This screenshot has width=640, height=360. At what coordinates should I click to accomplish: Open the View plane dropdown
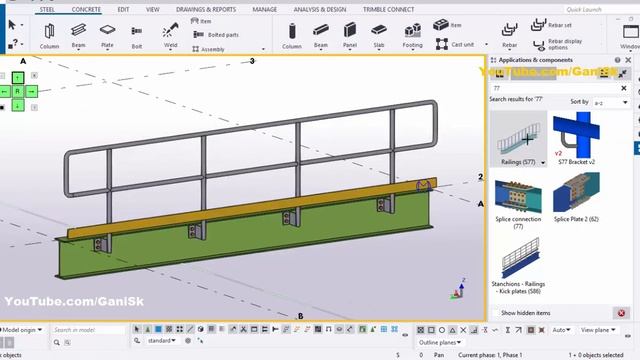tap(598, 330)
